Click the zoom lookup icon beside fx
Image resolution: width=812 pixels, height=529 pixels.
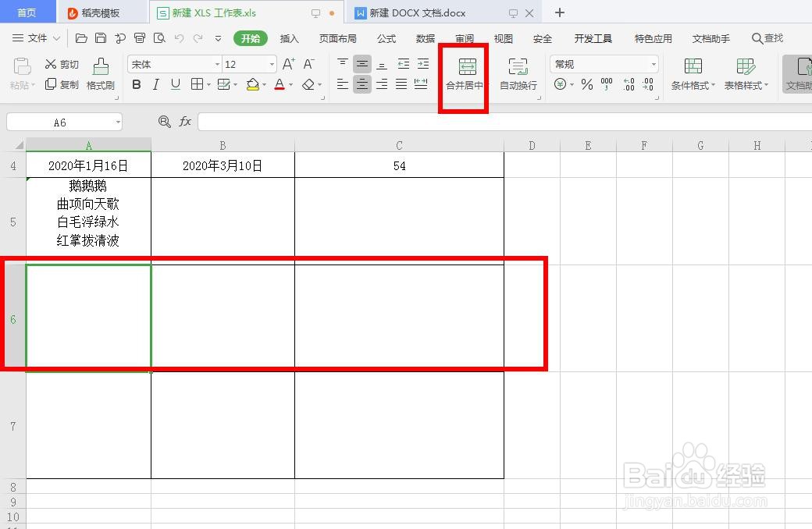164,122
